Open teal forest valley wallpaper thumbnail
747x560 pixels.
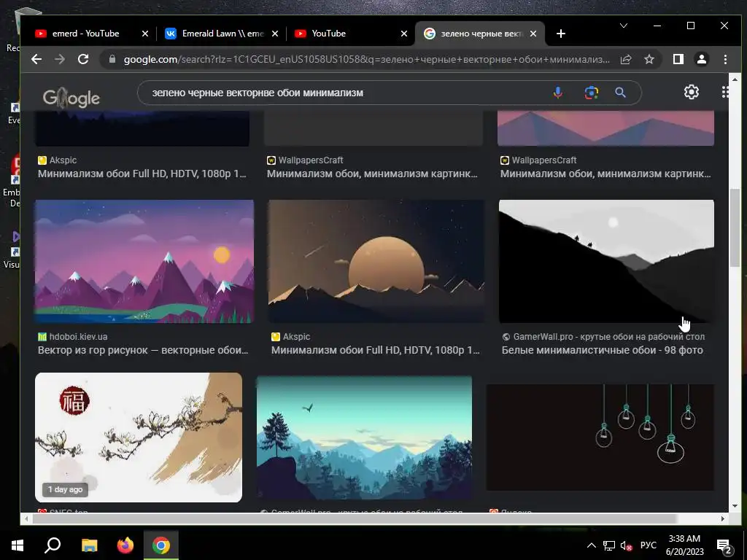coord(365,437)
